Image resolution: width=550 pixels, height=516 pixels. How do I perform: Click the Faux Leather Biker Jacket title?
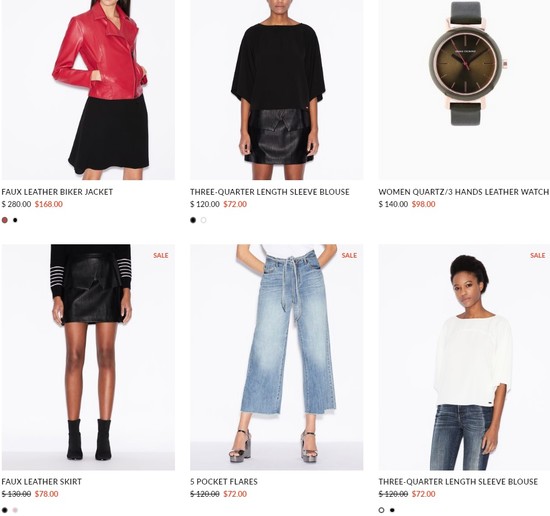57,192
